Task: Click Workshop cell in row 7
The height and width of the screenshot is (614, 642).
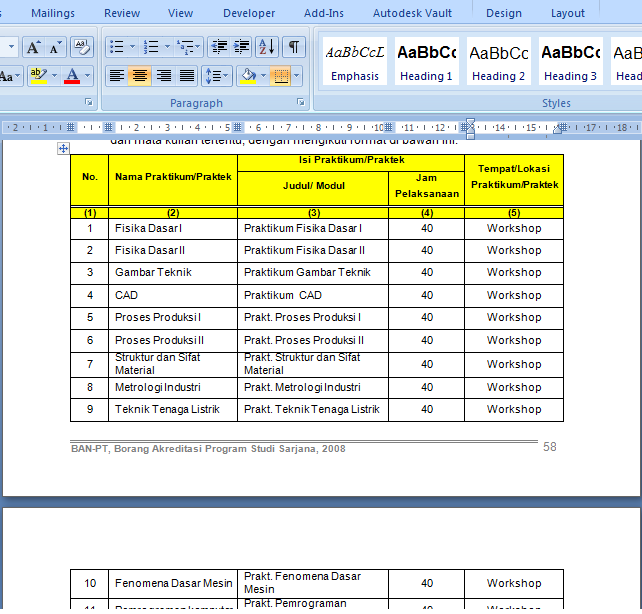Action: pyautogui.click(x=514, y=365)
